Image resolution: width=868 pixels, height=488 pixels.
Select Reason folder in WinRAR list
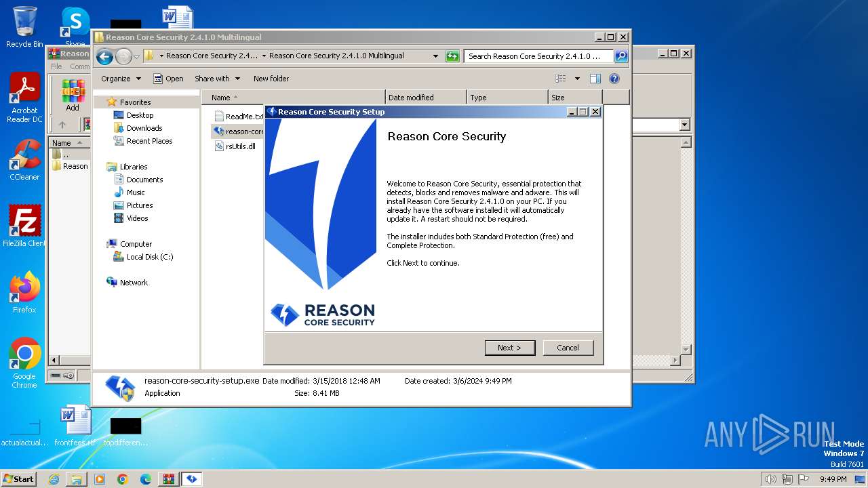[x=70, y=166]
